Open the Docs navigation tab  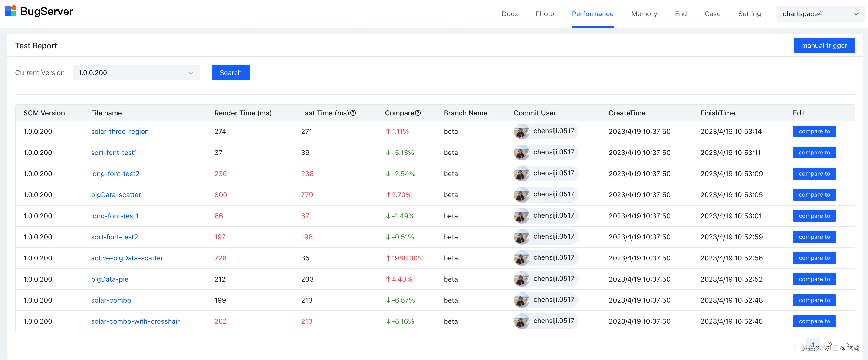pyautogui.click(x=510, y=14)
